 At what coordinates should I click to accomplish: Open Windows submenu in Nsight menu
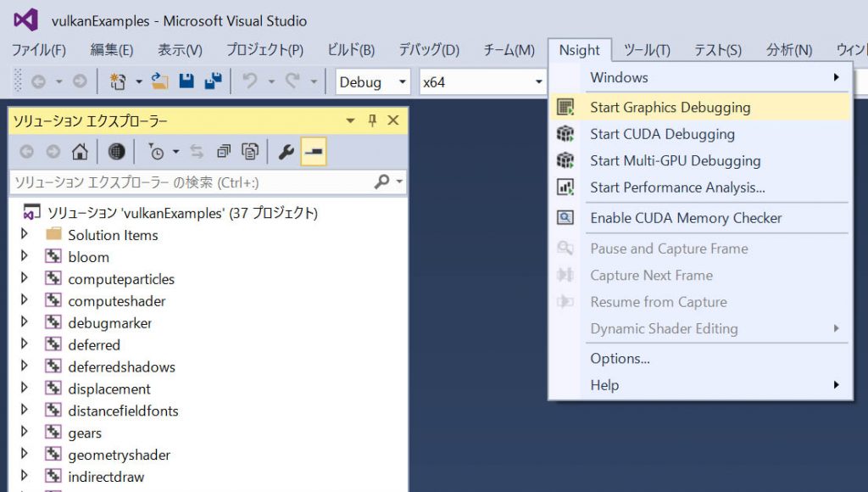tap(700, 77)
